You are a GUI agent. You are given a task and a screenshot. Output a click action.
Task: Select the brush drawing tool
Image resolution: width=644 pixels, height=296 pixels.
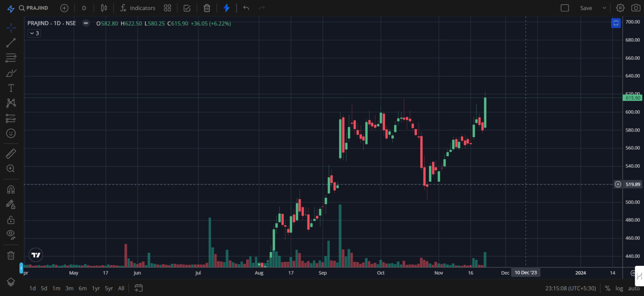tap(11, 73)
